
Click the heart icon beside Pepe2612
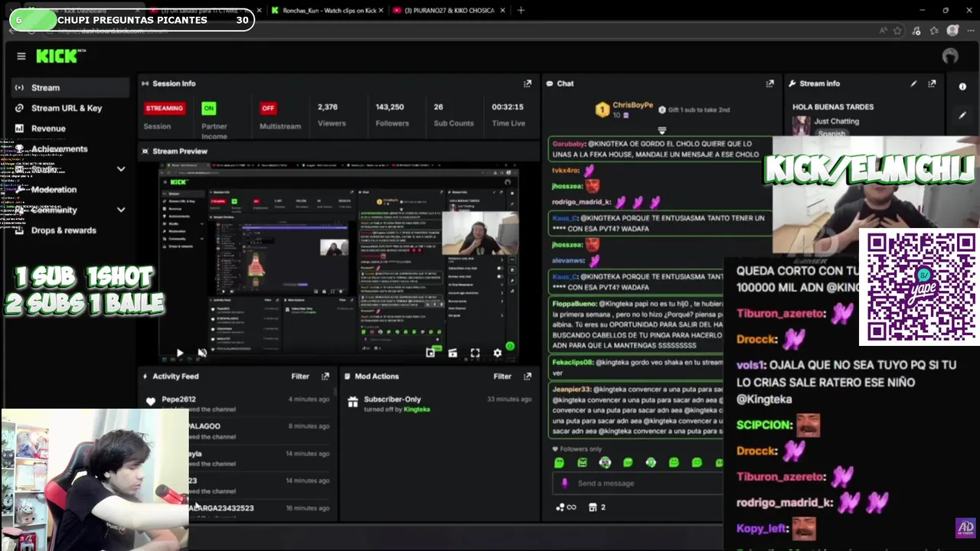coord(151,401)
